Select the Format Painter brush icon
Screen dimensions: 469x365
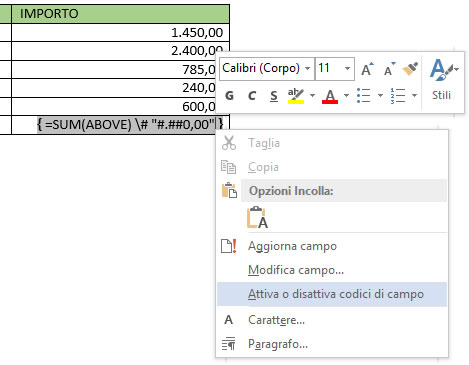410,69
